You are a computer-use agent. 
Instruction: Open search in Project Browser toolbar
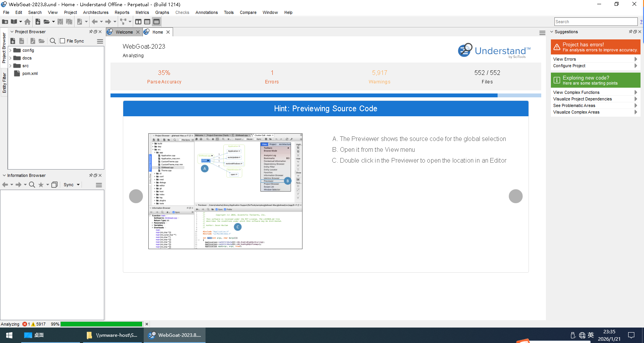[x=53, y=41]
